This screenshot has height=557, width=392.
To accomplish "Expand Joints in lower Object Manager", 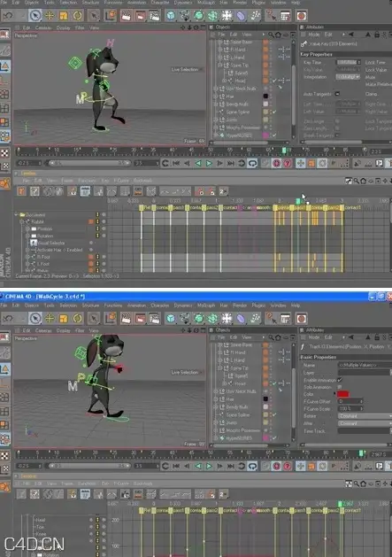I will click(x=215, y=422).
